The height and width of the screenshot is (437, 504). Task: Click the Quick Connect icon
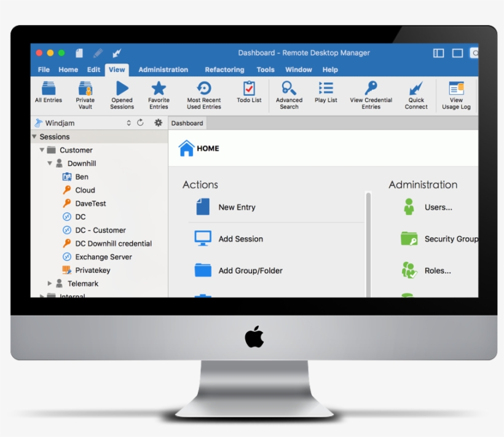pyautogui.click(x=416, y=89)
